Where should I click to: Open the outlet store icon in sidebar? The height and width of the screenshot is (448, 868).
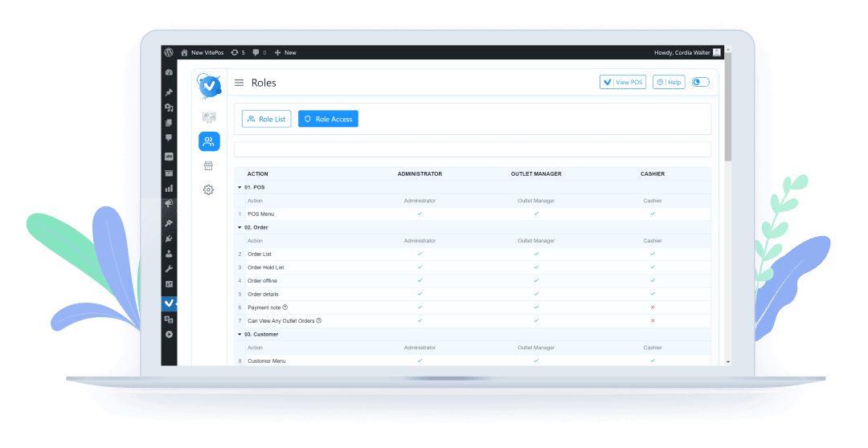click(209, 165)
